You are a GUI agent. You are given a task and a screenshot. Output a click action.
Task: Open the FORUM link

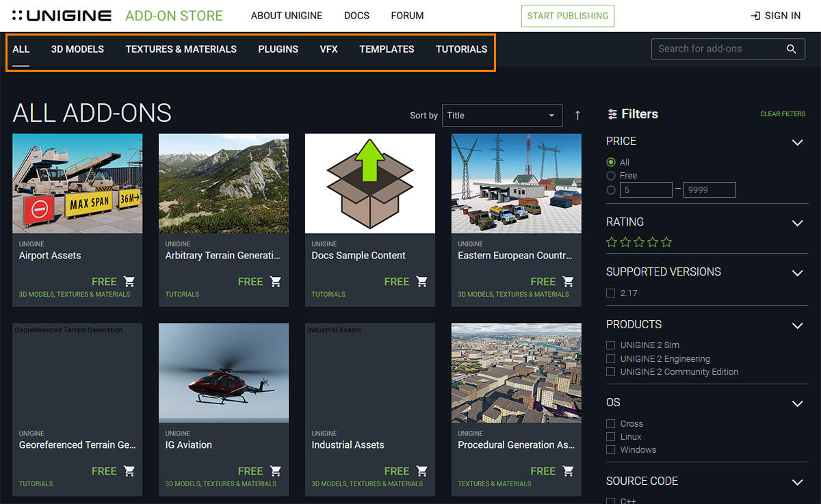coord(407,16)
